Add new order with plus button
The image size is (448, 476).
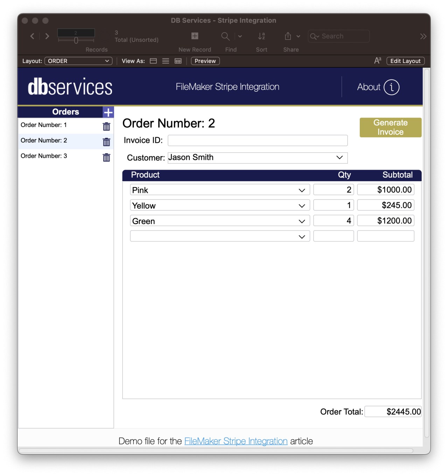click(x=108, y=112)
